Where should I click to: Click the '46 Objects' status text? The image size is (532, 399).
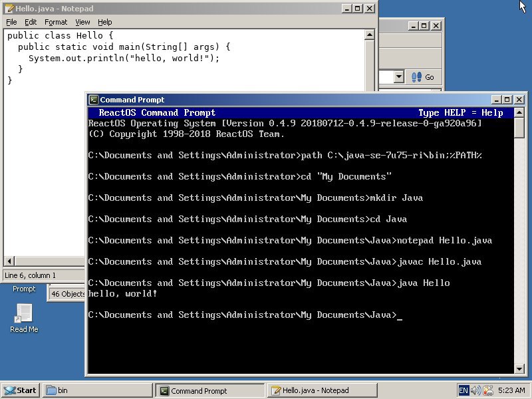(x=67, y=294)
